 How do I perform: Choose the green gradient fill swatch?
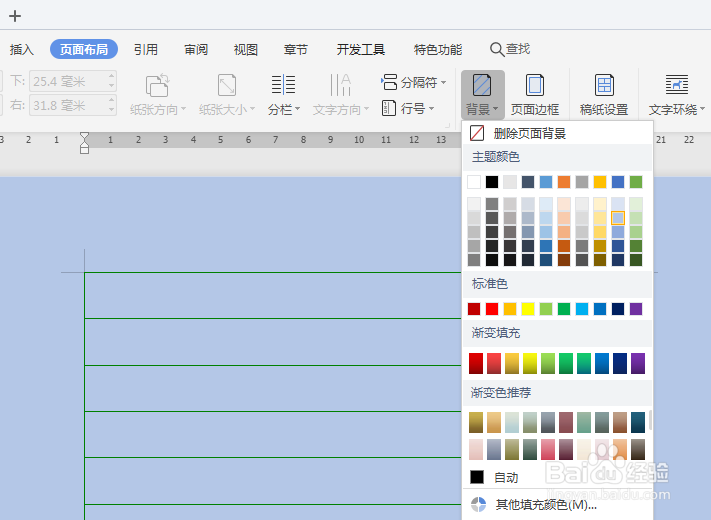point(566,363)
